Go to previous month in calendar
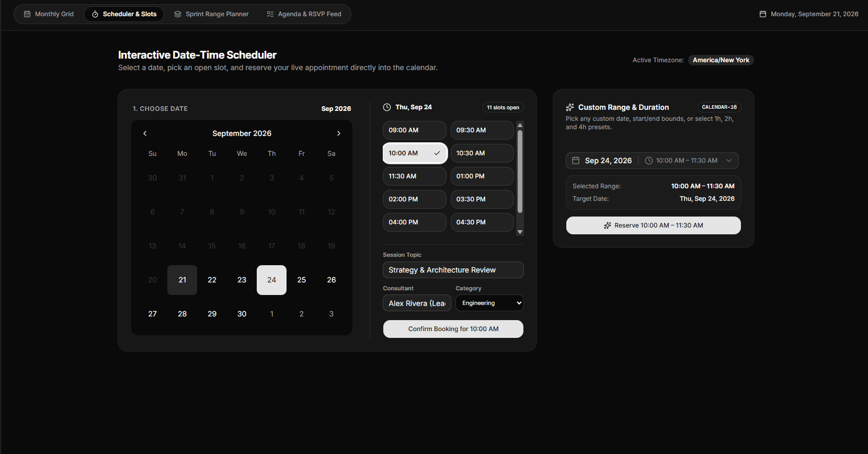This screenshot has height=454, width=868. 145,133
